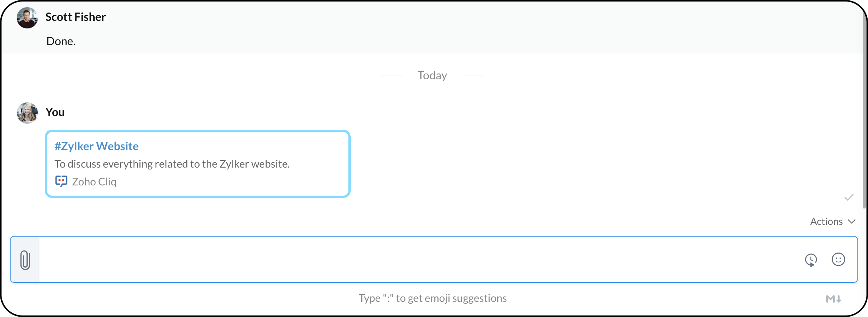The image size is (868, 317).
Task: Expand the Actions dropdown
Action: 832,221
